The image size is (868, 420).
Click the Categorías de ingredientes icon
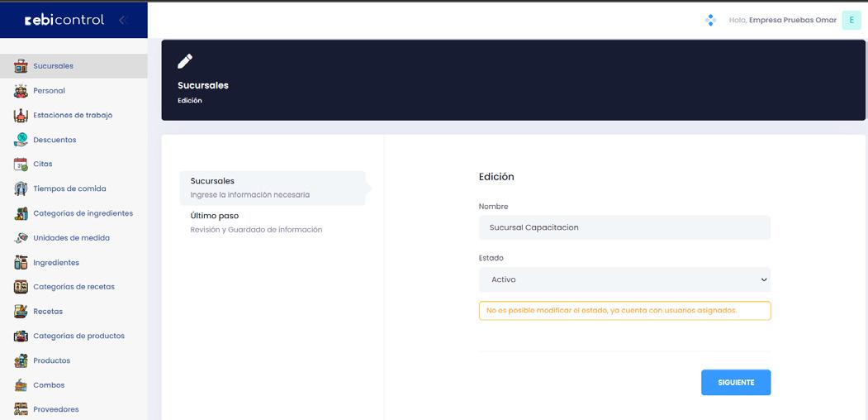(21, 213)
